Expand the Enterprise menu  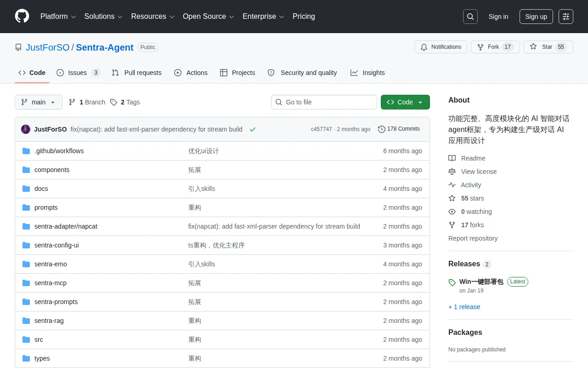coord(264,17)
